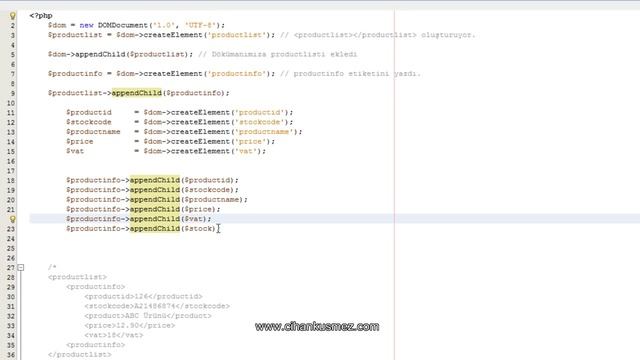
Task: Click the '$stockcode' variable declaration on line 12
Action: [x=89, y=122]
